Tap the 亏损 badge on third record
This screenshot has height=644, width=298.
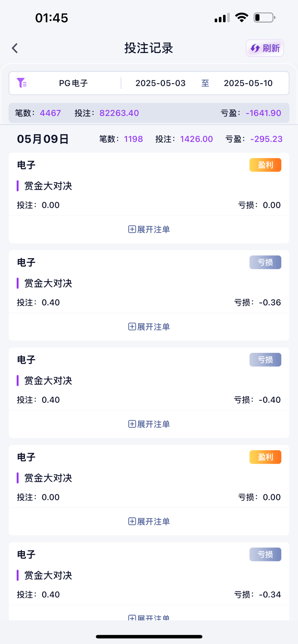(265, 360)
